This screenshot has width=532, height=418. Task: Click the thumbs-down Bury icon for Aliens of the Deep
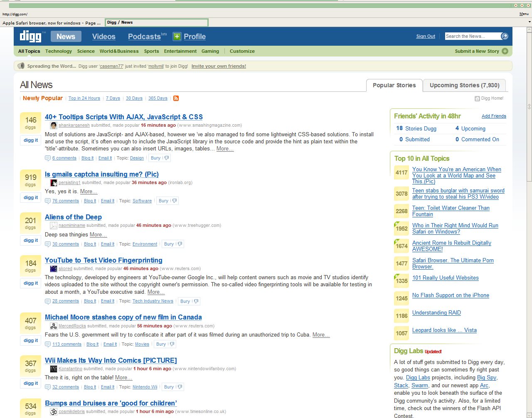pyautogui.click(x=180, y=244)
